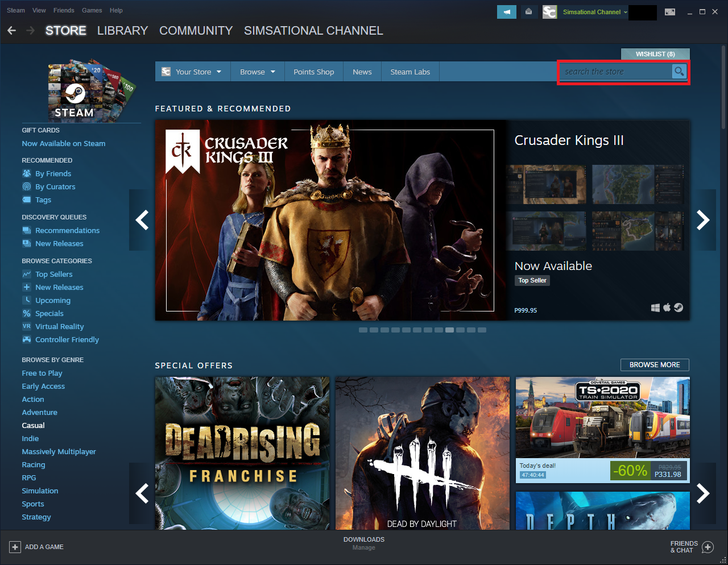
Task: Click the Your Store logo icon
Action: point(166,72)
